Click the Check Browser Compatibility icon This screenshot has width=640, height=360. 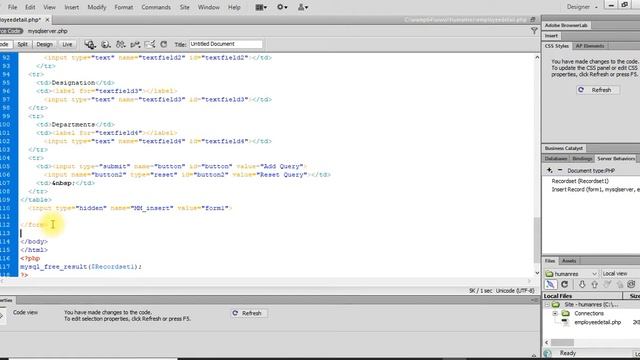click(150, 44)
